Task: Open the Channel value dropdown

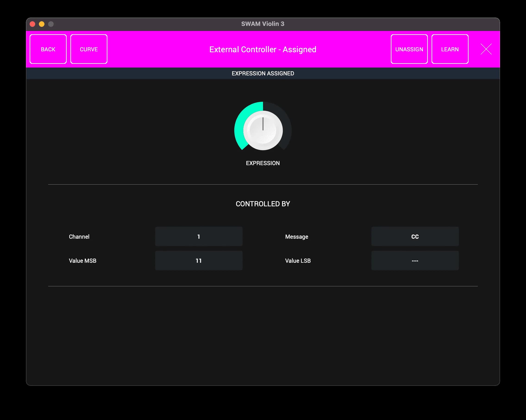Action: (199, 236)
